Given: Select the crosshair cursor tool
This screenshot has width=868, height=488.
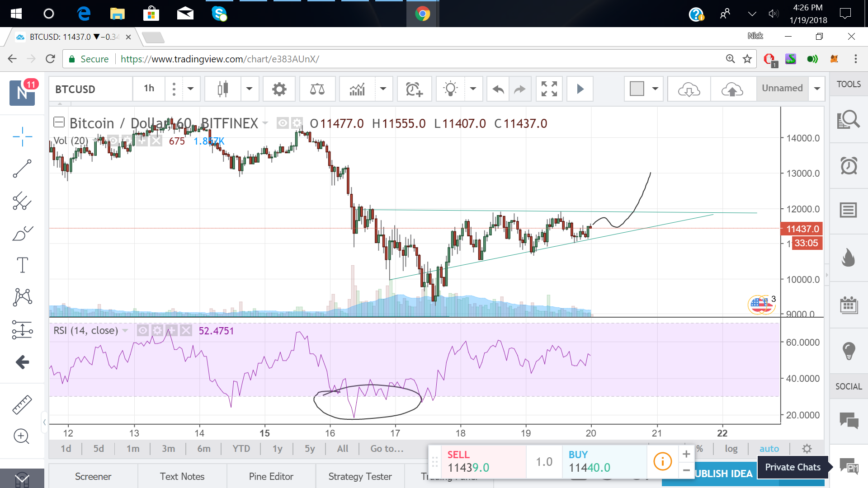Looking at the screenshot, I should 22,136.
